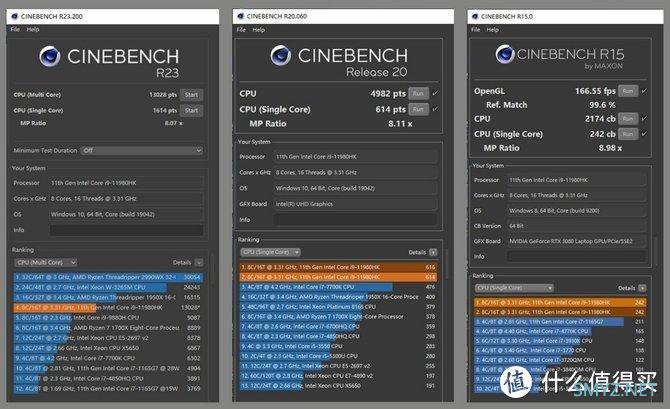Open the File menu in Cinebench R20 window
The width and height of the screenshot is (670, 409).
[241, 30]
